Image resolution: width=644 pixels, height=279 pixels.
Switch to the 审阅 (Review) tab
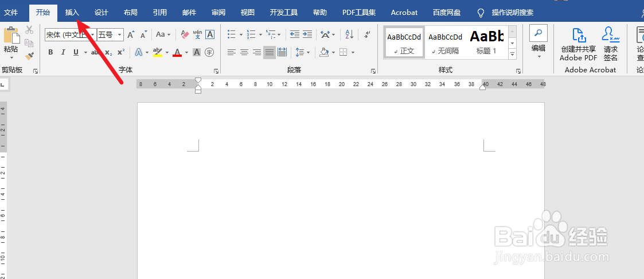[x=218, y=12]
